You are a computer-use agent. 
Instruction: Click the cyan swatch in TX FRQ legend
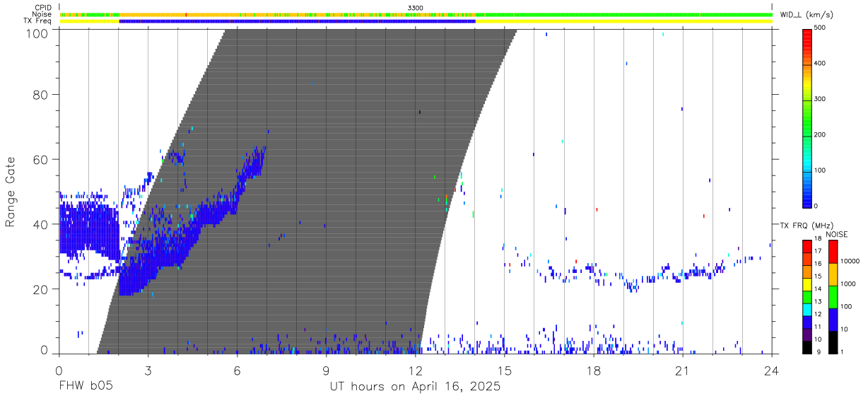[x=807, y=310]
